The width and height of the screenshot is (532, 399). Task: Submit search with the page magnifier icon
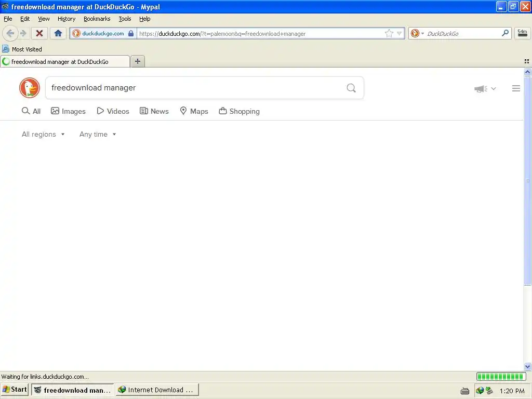click(x=351, y=88)
